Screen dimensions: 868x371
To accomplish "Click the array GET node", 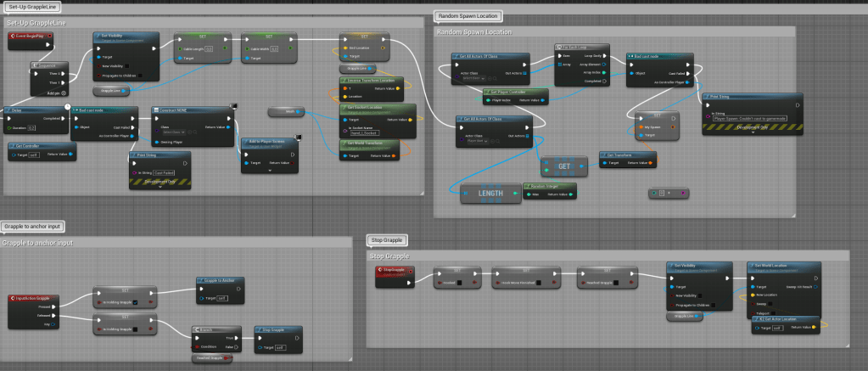I will point(563,166).
